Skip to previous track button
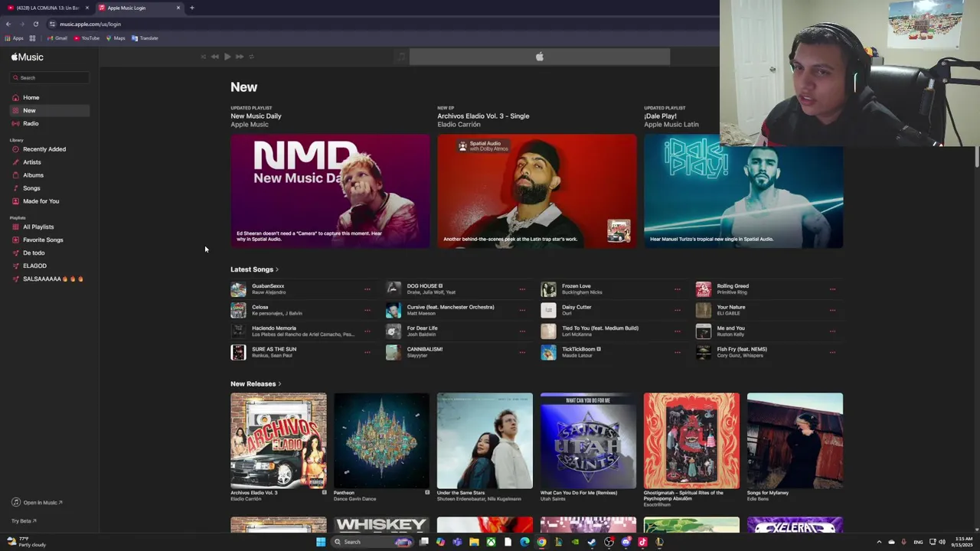This screenshot has height=551, width=980. pyautogui.click(x=215, y=57)
